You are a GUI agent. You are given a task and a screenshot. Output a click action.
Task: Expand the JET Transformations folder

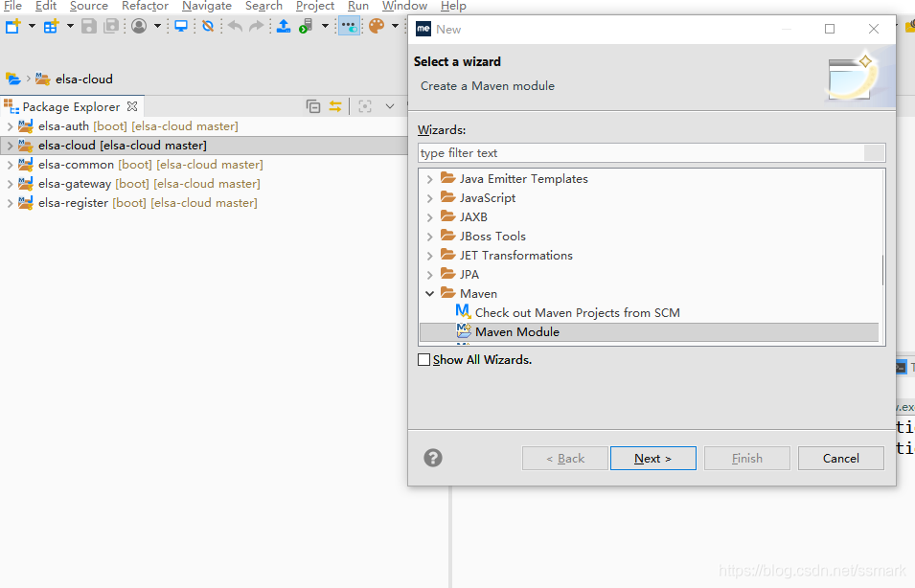point(430,256)
